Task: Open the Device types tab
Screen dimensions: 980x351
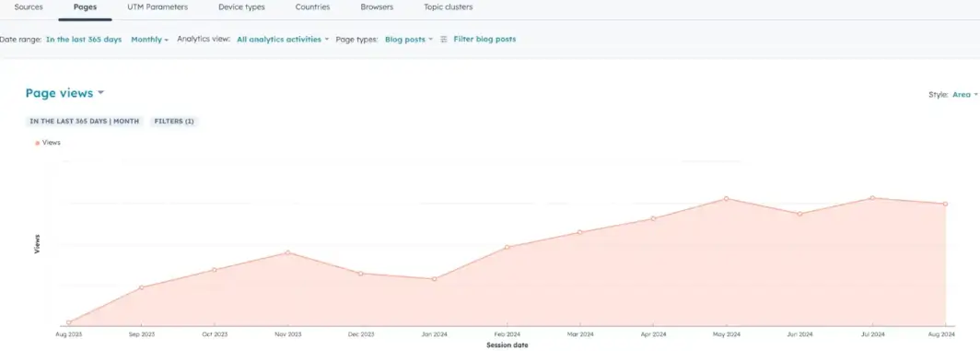Action: [241, 7]
